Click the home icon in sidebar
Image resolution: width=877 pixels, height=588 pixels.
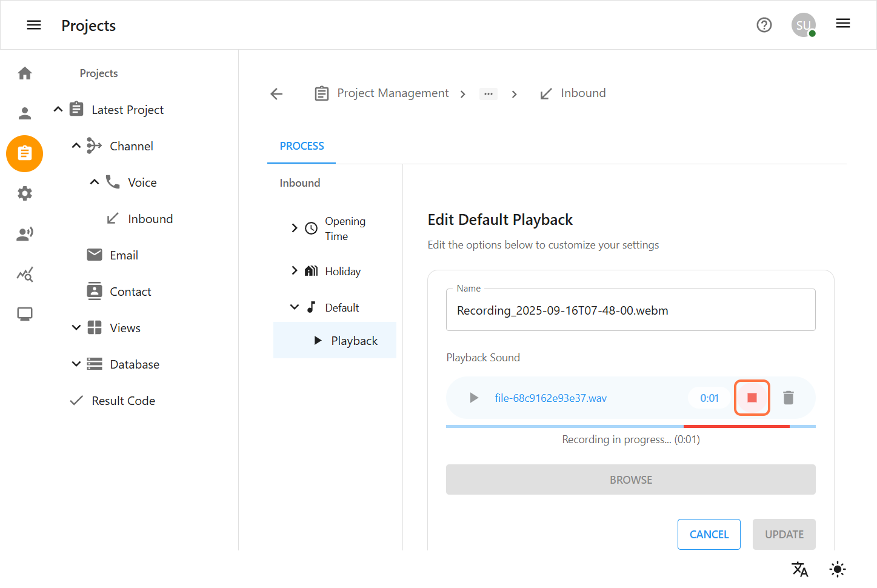pyautogui.click(x=25, y=73)
